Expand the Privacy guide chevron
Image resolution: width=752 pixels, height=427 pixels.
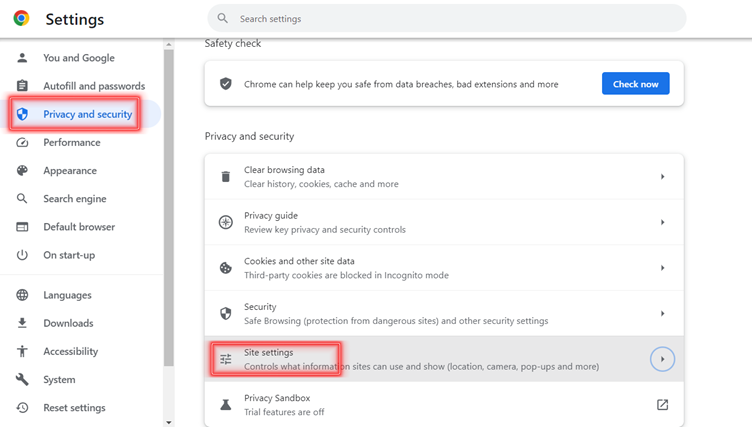tap(662, 222)
